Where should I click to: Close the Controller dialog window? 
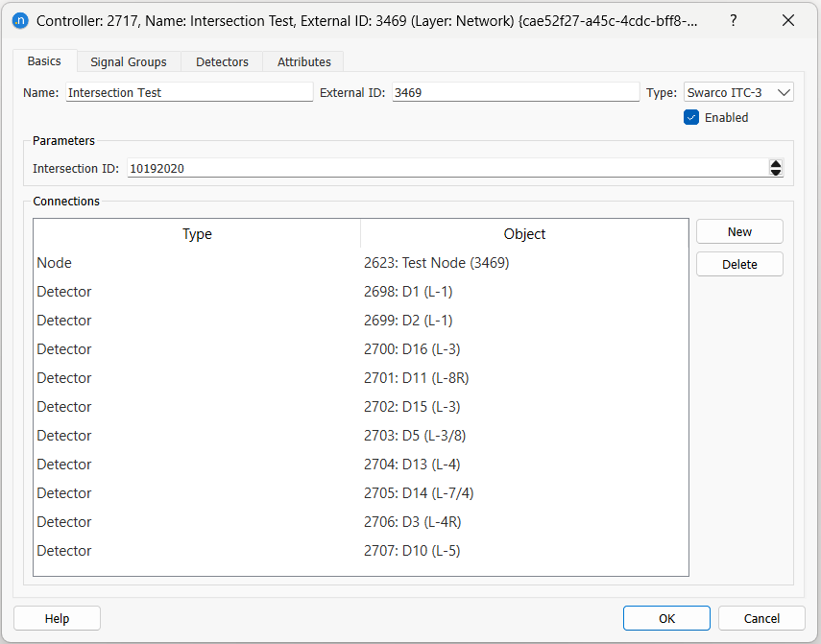(x=788, y=20)
